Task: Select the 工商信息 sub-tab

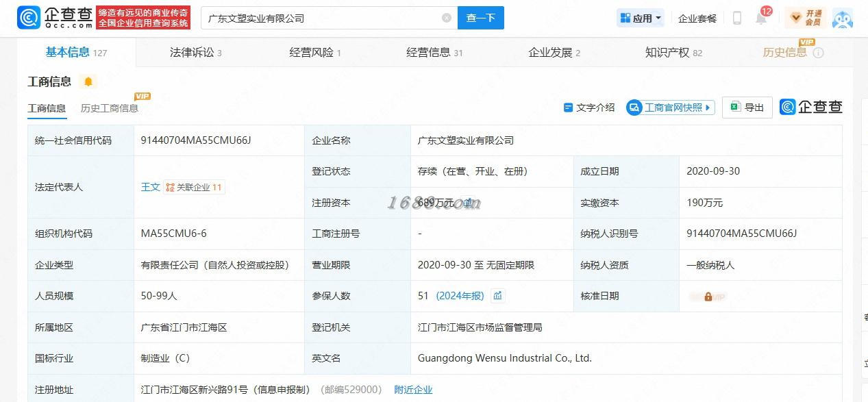Action: pos(47,108)
